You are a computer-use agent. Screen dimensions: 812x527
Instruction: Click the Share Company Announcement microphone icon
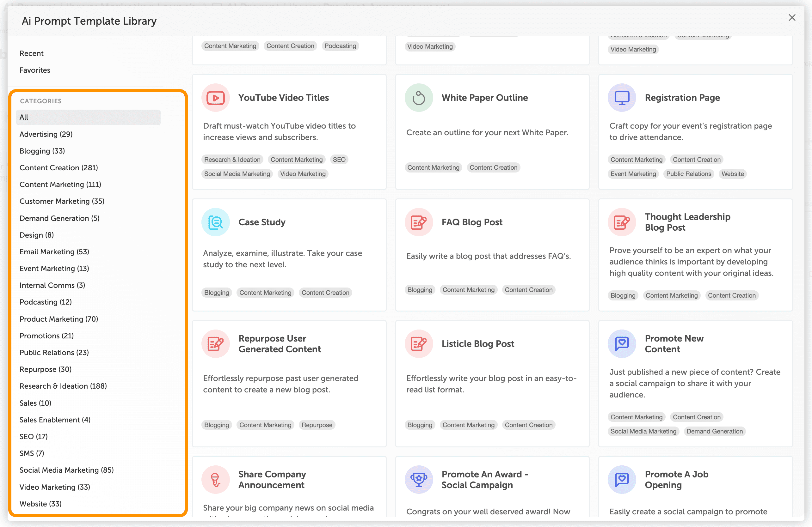(215, 480)
